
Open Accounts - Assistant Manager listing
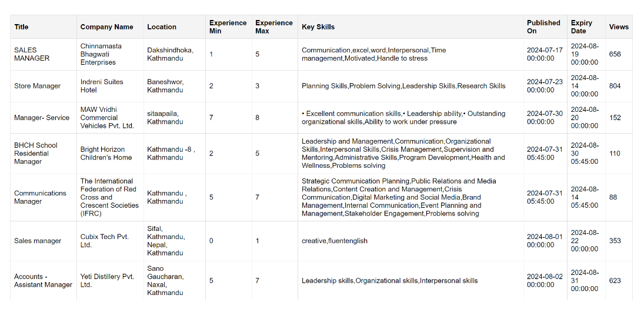[43, 281]
